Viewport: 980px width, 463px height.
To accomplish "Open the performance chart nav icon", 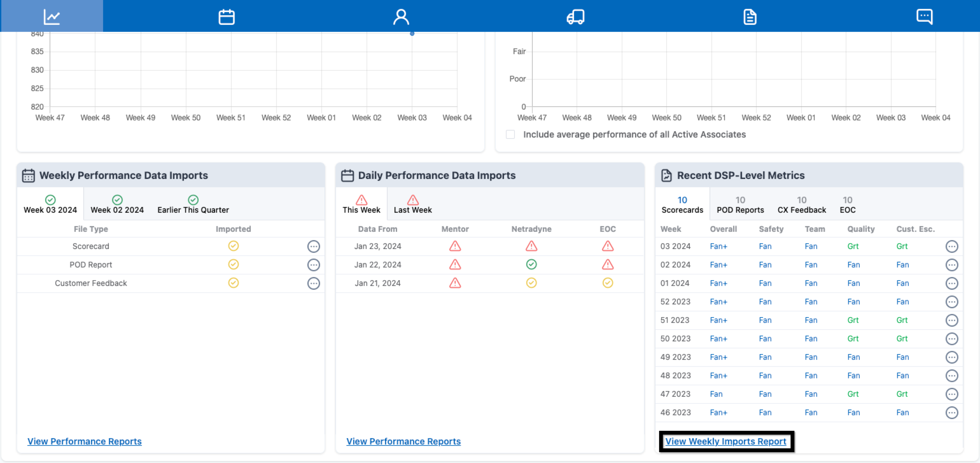I will tap(52, 16).
